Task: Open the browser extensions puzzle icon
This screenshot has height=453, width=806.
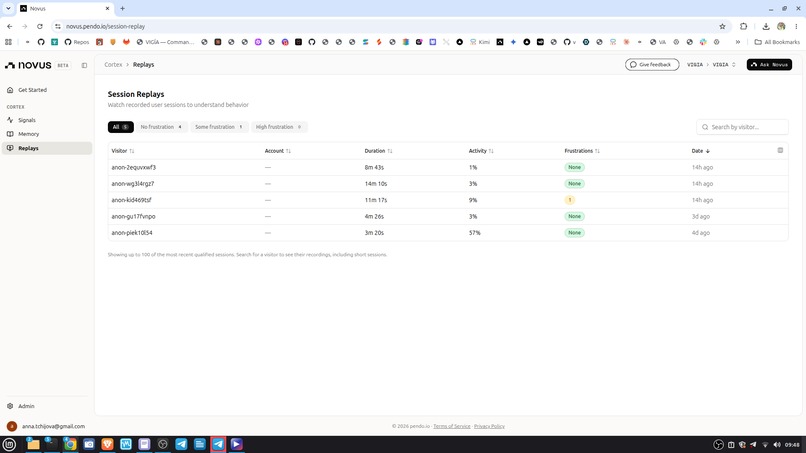Action: point(744,26)
